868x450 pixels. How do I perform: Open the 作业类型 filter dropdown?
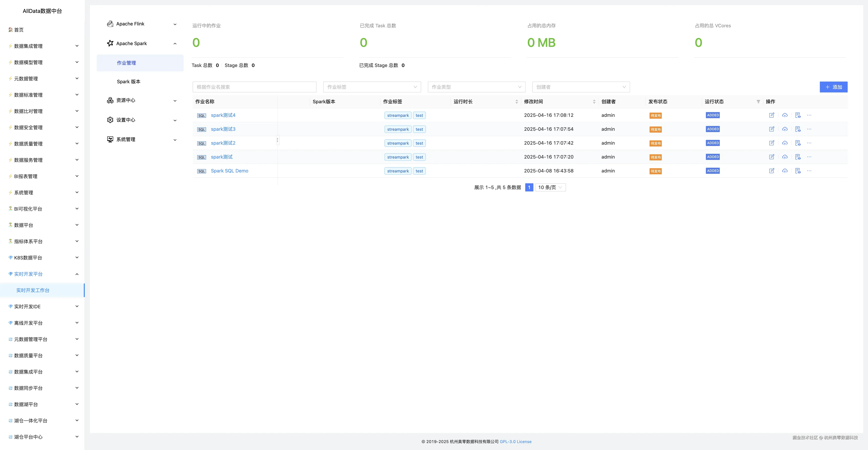click(476, 87)
